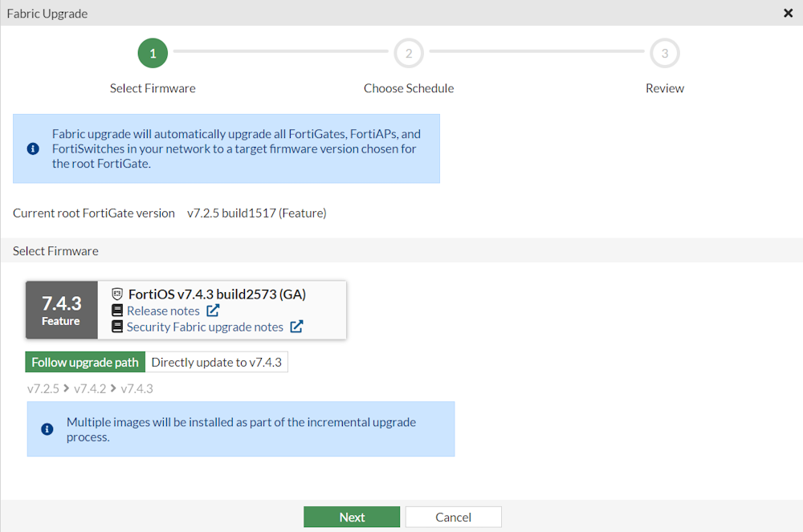Click the book icon beside Release notes
This screenshot has height=532, width=803.
click(x=117, y=311)
